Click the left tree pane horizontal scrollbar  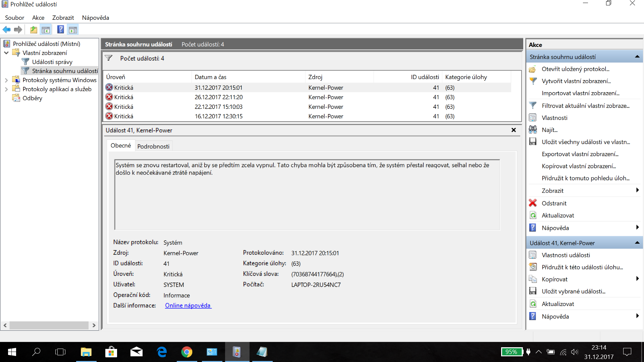[x=49, y=325]
